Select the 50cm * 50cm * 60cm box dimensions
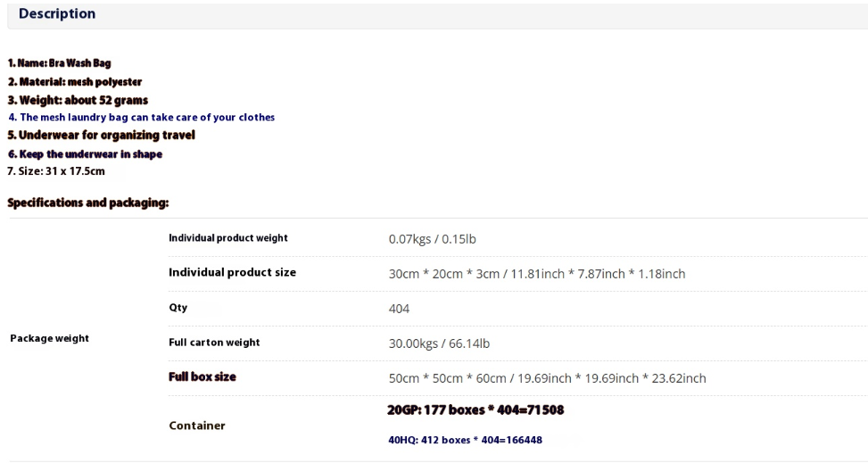Screen dimensions: 868x463 coord(548,378)
